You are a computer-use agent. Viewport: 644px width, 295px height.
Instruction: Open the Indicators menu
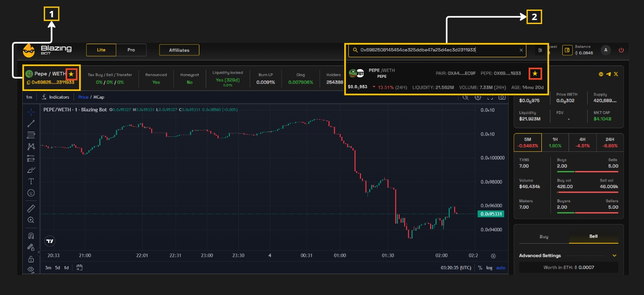[x=55, y=97]
